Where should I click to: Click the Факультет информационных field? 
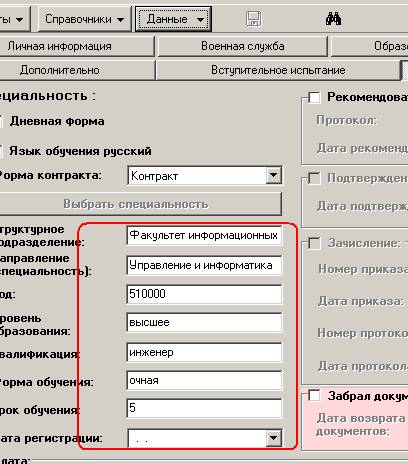204,236
